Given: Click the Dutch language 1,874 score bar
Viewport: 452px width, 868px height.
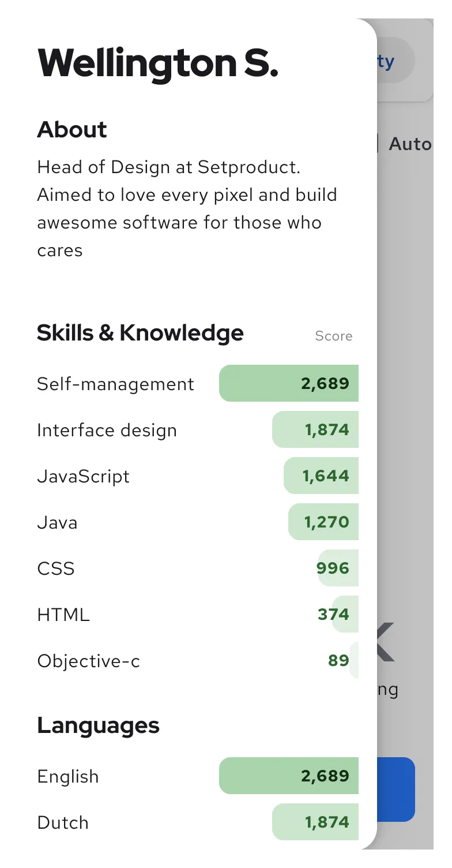Looking at the screenshot, I should tap(315, 822).
